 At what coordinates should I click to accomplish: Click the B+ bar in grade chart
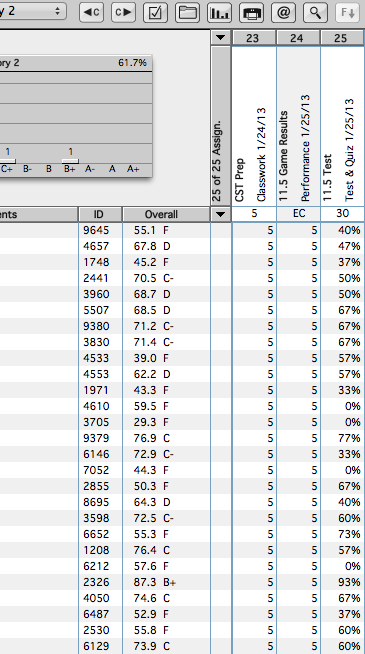tap(70, 161)
